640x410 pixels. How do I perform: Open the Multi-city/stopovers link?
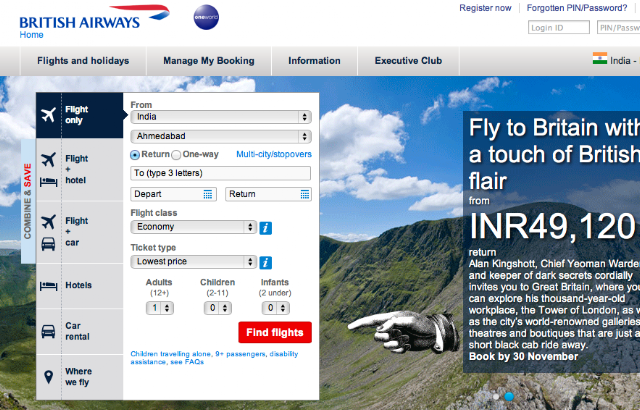(x=274, y=154)
